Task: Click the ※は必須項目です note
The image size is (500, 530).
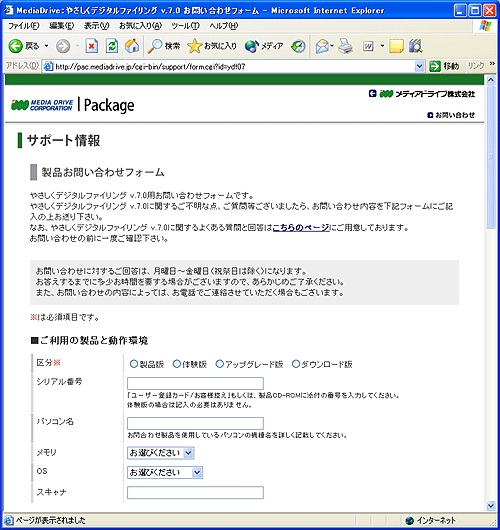Action: coord(64,317)
